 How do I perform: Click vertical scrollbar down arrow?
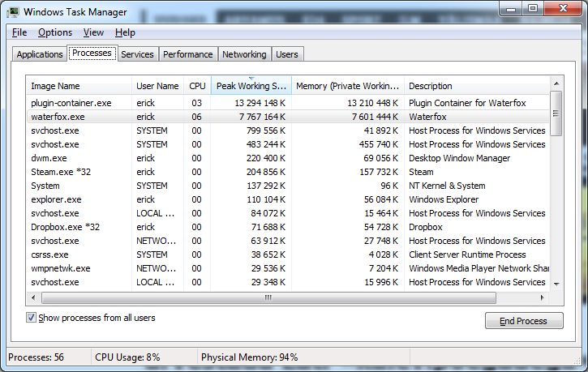tap(556, 284)
